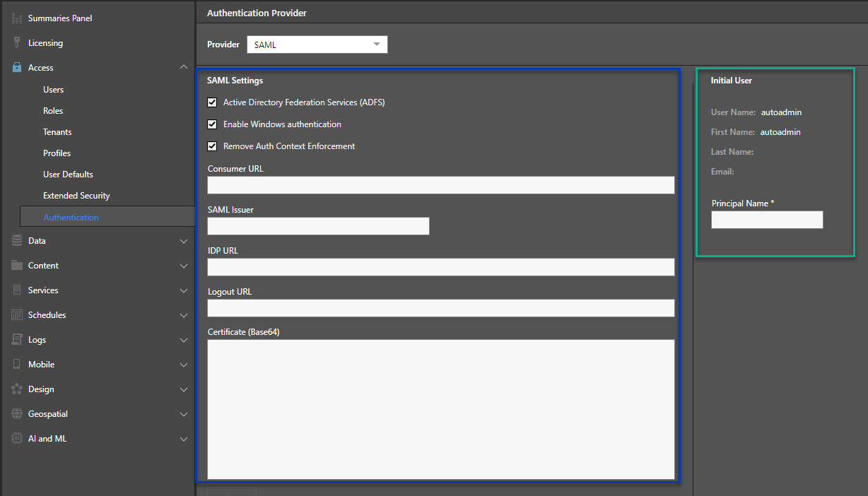Select the Schedules icon in sidebar
This screenshot has width=868, height=496.
point(16,314)
